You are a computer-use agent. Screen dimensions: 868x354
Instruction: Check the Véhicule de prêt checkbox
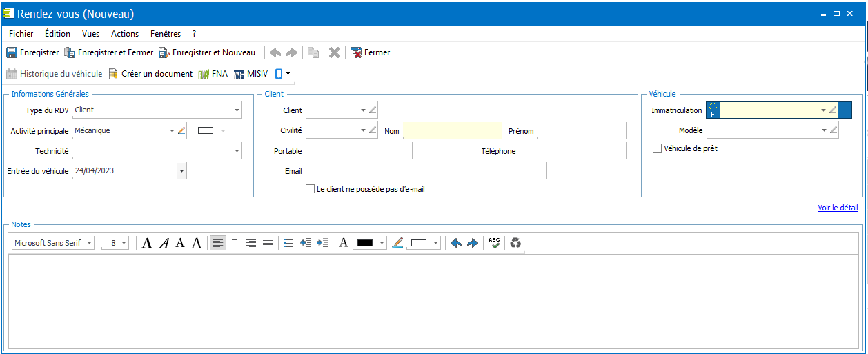click(657, 148)
